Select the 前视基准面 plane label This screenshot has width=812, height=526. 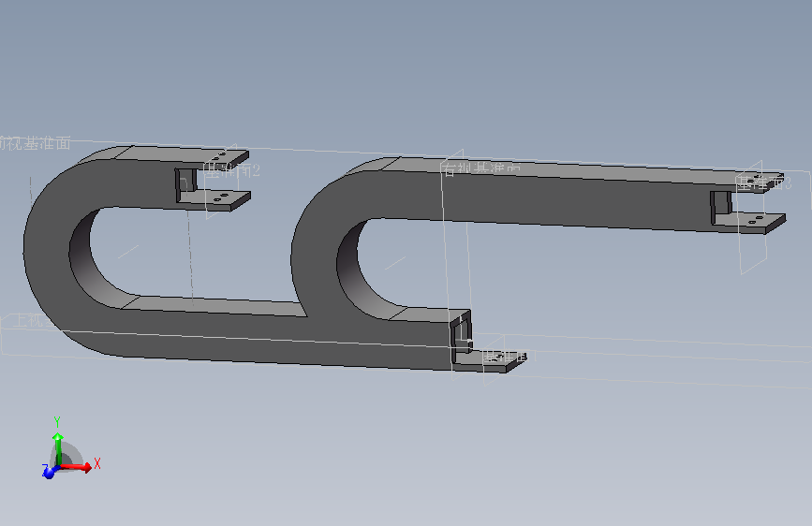(x=36, y=143)
